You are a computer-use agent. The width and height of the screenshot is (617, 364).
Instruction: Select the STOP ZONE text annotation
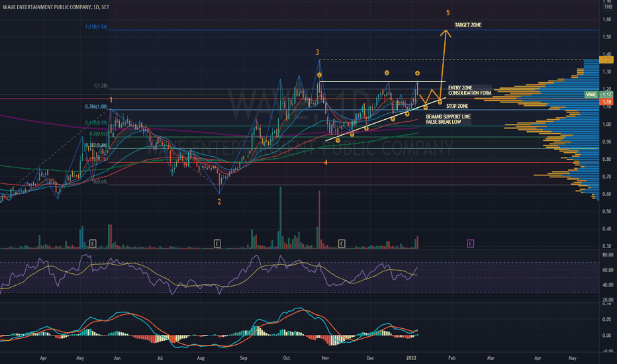click(x=457, y=107)
